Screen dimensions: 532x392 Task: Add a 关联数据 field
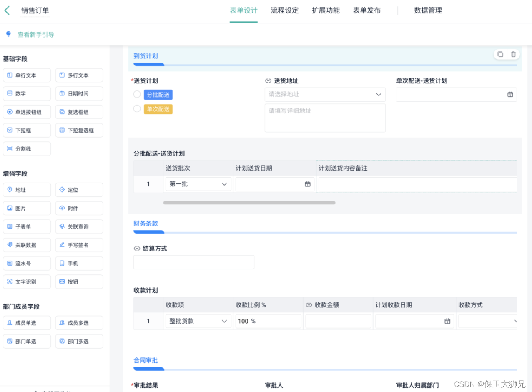(27, 245)
